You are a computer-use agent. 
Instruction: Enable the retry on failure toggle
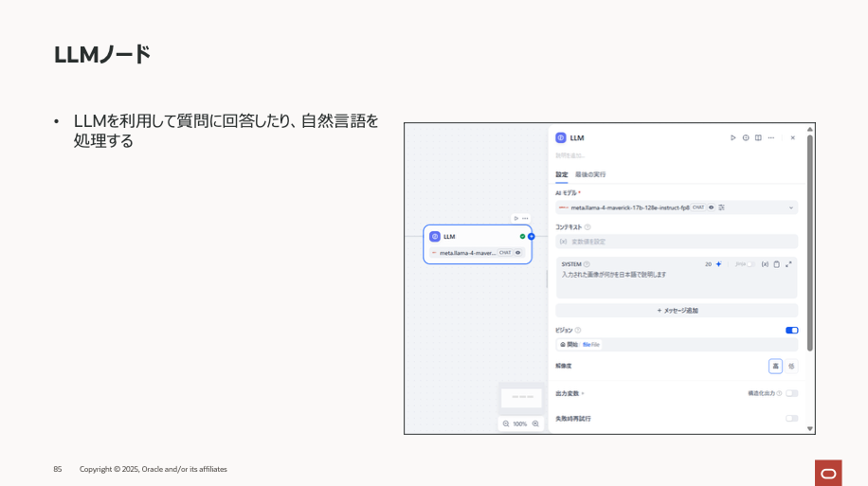coord(791,419)
